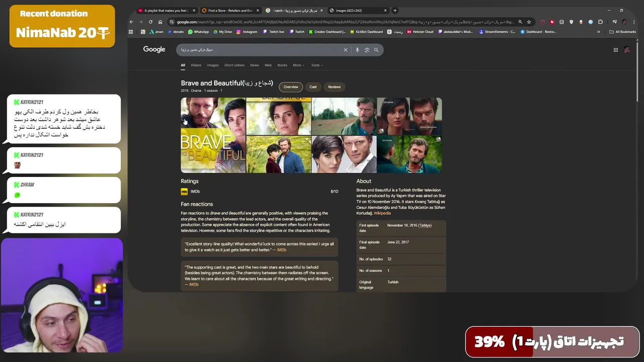Image resolution: width=644 pixels, height=362 pixels.
Task: Open the arvan bookmark
Action: point(156,32)
